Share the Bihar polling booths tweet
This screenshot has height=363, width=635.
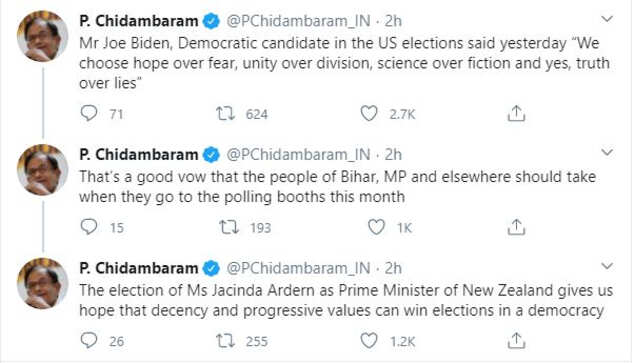click(x=516, y=227)
